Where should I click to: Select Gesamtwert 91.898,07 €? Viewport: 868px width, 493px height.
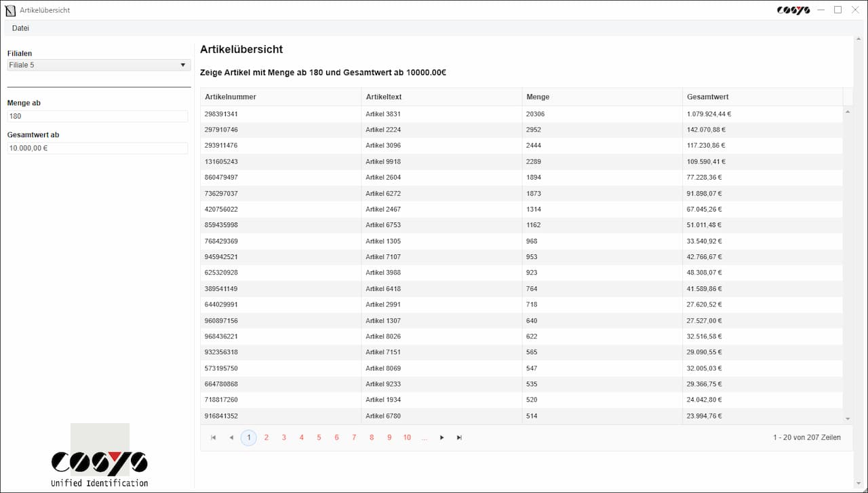(x=763, y=193)
